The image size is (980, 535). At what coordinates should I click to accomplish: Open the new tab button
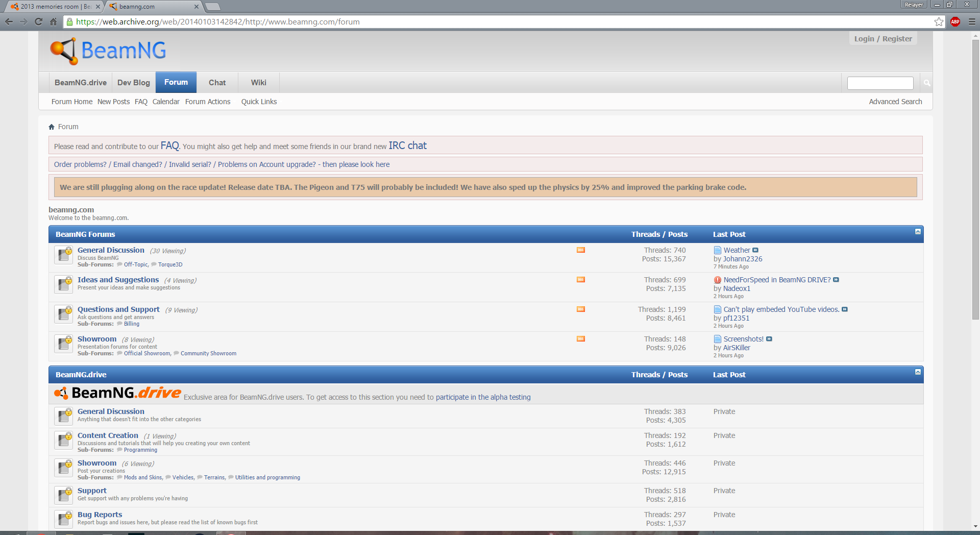coord(213,7)
